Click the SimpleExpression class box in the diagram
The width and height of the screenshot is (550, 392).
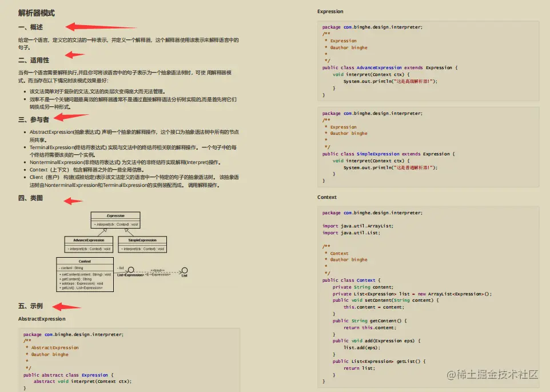tap(142, 245)
